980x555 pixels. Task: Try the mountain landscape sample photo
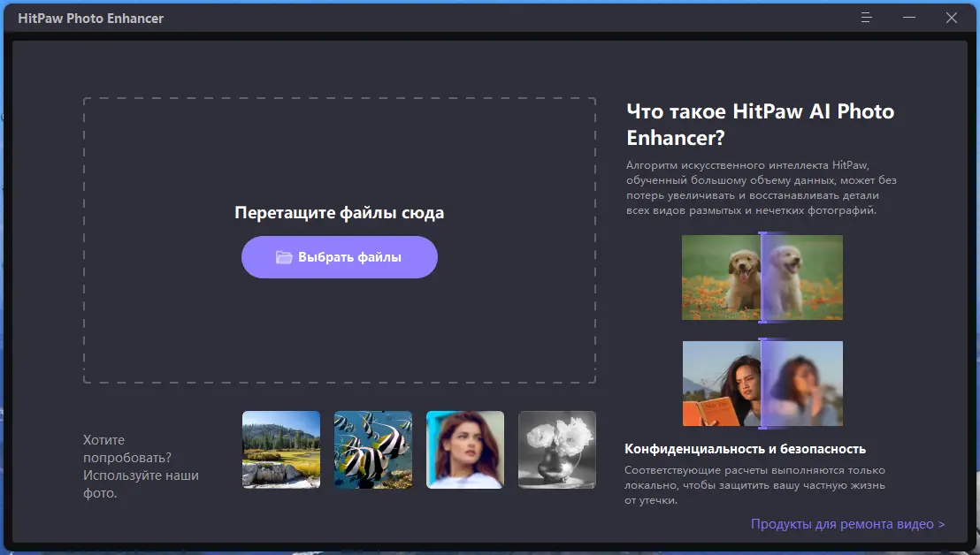click(x=280, y=449)
